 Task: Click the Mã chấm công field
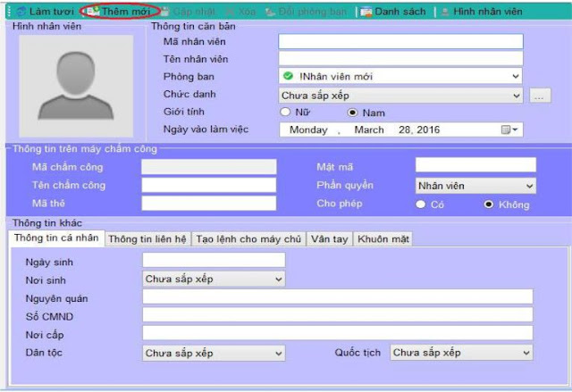click(x=208, y=166)
